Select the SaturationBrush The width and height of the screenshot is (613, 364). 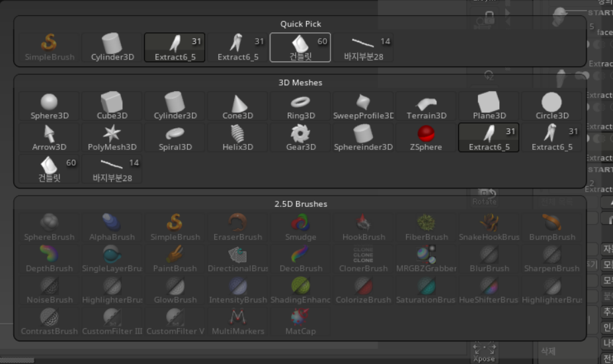pos(426,290)
